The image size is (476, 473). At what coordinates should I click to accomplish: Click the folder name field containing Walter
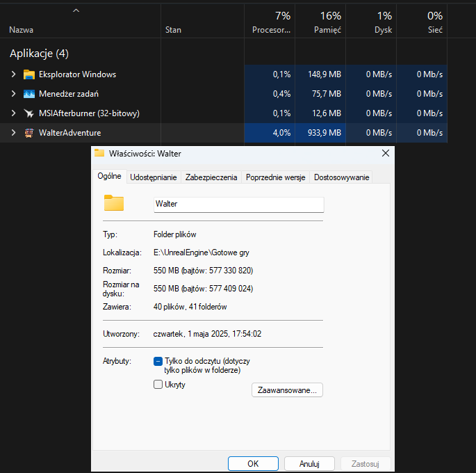238,205
